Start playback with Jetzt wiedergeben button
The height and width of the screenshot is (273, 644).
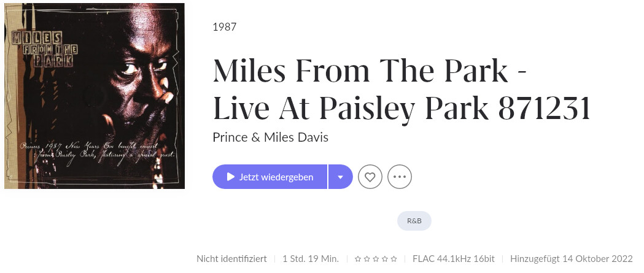pyautogui.click(x=270, y=177)
